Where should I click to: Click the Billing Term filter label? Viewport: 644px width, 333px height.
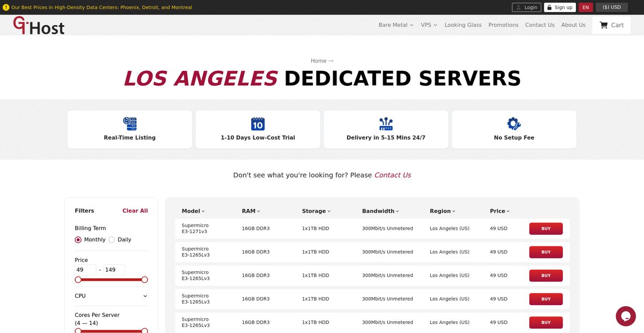click(90, 228)
